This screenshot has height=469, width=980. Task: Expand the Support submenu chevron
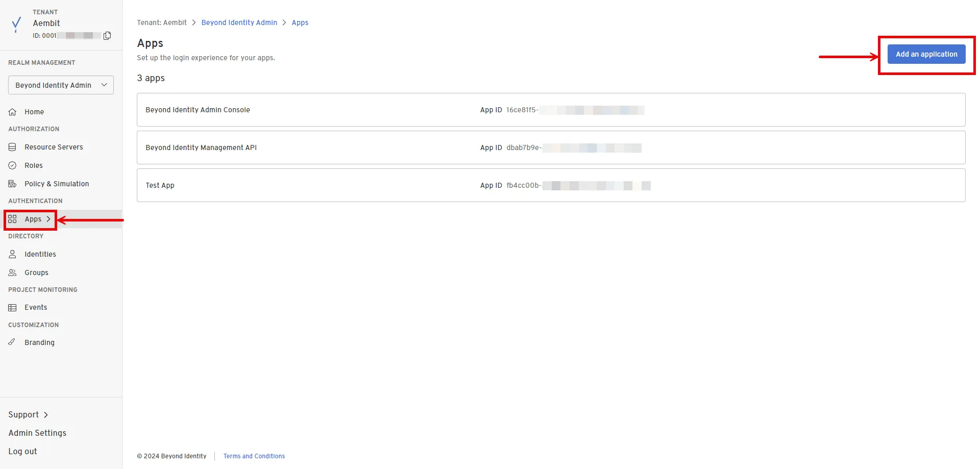(46, 415)
